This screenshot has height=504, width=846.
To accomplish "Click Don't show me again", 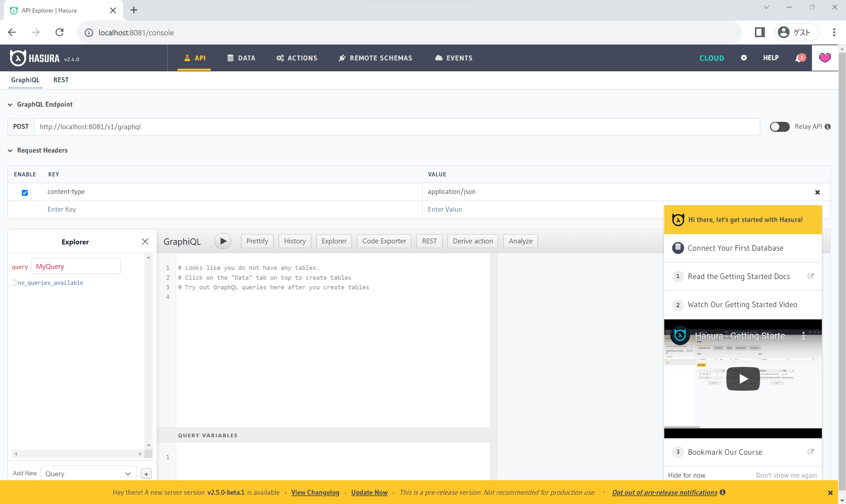I will (x=787, y=475).
